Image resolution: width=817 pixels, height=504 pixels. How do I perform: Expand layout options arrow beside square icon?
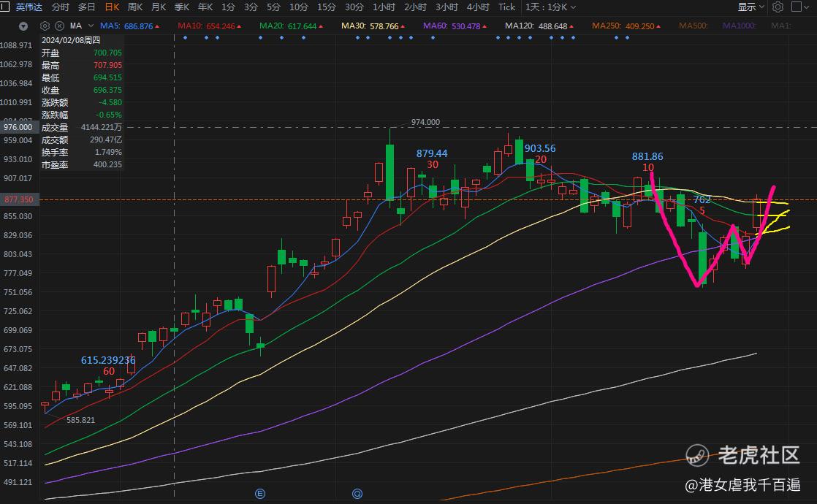(807, 7)
